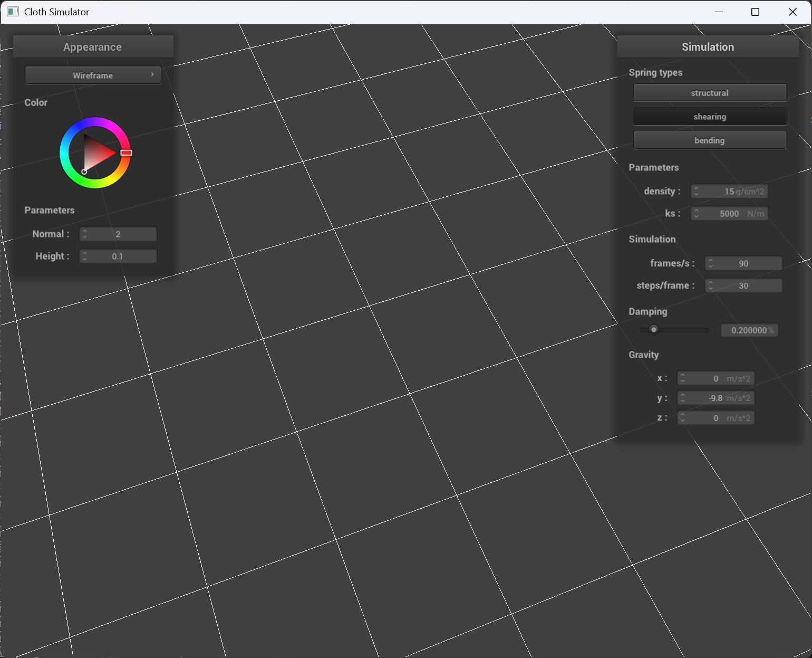This screenshot has width=812, height=658.
Task: Click the 'Gravity' section label
Action: [x=644, y=355]
